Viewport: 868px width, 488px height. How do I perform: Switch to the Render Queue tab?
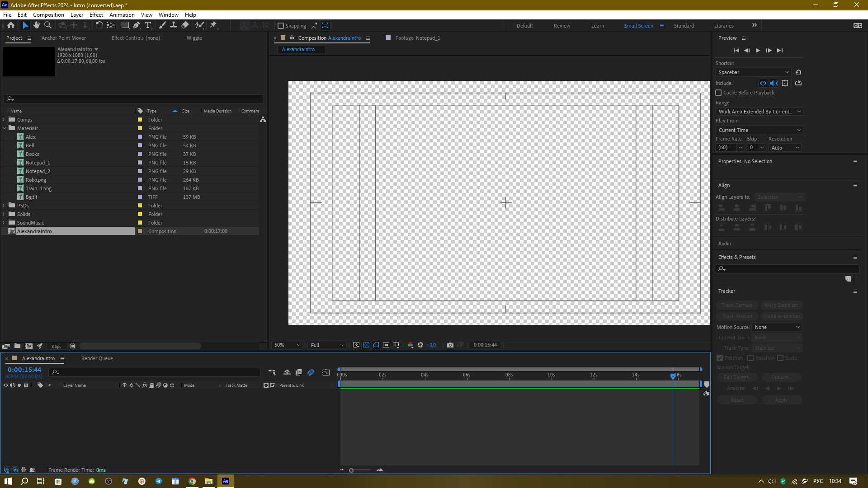tap(96, 358)
